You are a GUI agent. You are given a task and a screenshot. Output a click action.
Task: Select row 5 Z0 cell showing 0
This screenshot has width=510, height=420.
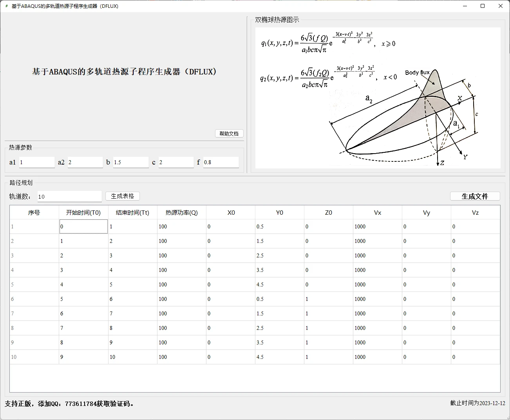[329, 284]
